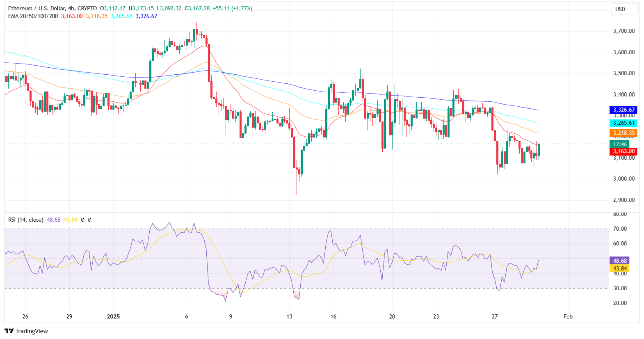The width and height of the screenshot is (644, 339).
Task: Click the 27 date marker on time axis
Action: point(495,316)
